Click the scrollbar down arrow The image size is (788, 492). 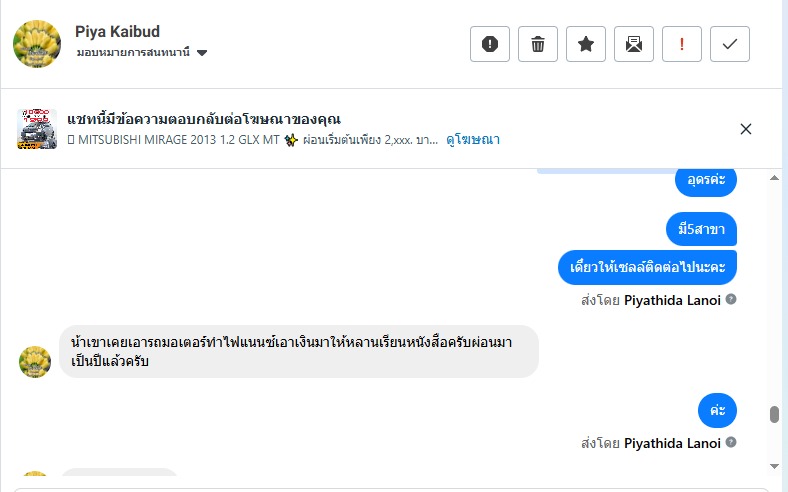pyautogui.click(x=774, y=465)
